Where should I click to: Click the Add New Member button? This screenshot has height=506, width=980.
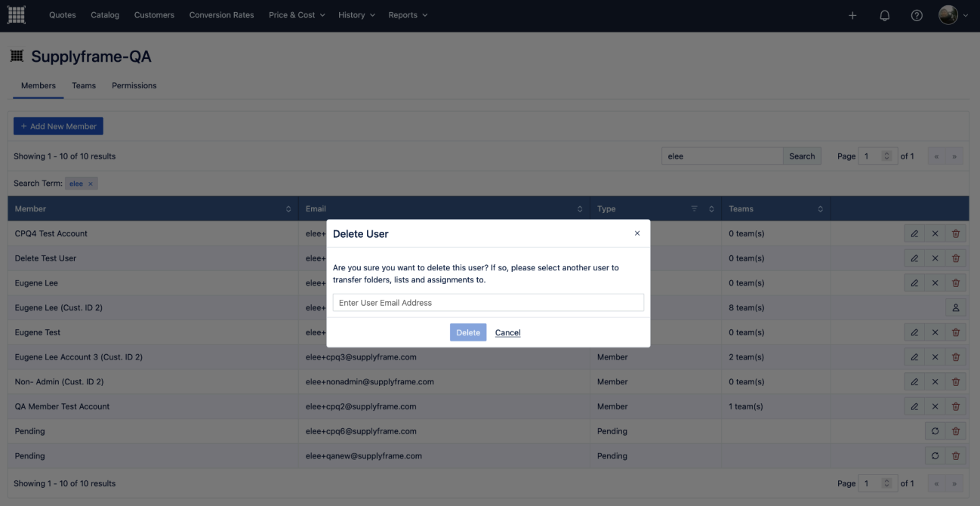pyautogui.click(x=58, y=126)
